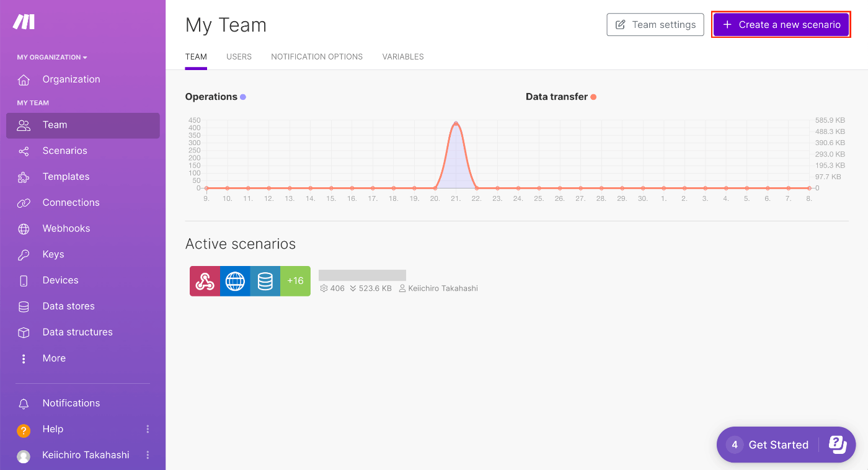Expand the MY ORGANIZATION dropdown
Screen dimensions: 868x470
(52, 57)
